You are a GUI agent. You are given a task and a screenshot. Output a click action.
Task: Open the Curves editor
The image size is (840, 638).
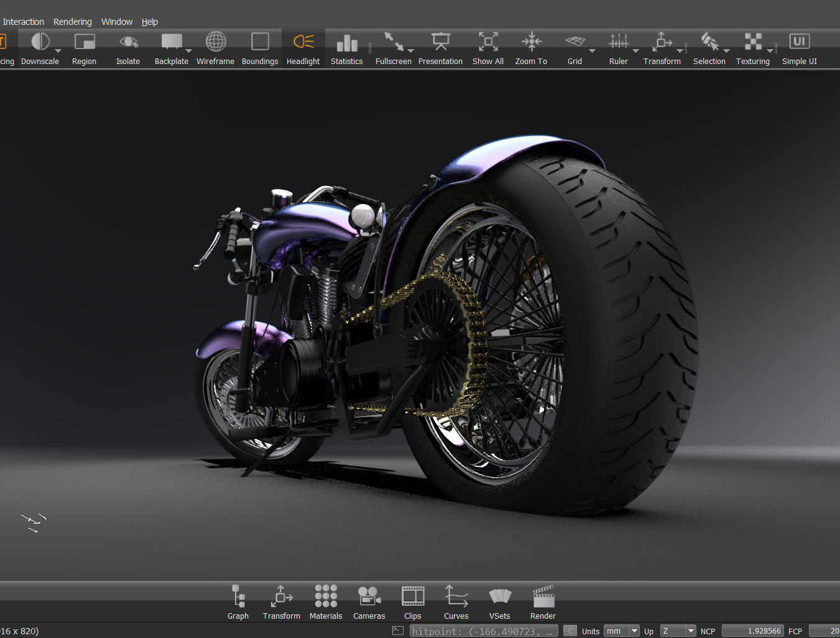[456, 597]
